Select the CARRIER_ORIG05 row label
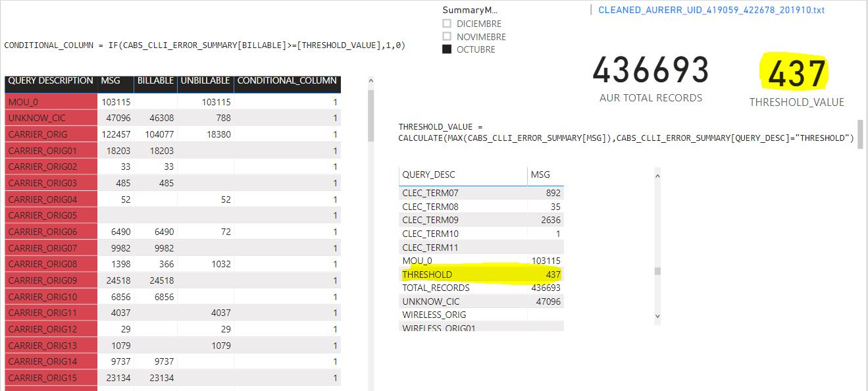The height and width of the screenshot is (391, 868). tap(43, 215)
